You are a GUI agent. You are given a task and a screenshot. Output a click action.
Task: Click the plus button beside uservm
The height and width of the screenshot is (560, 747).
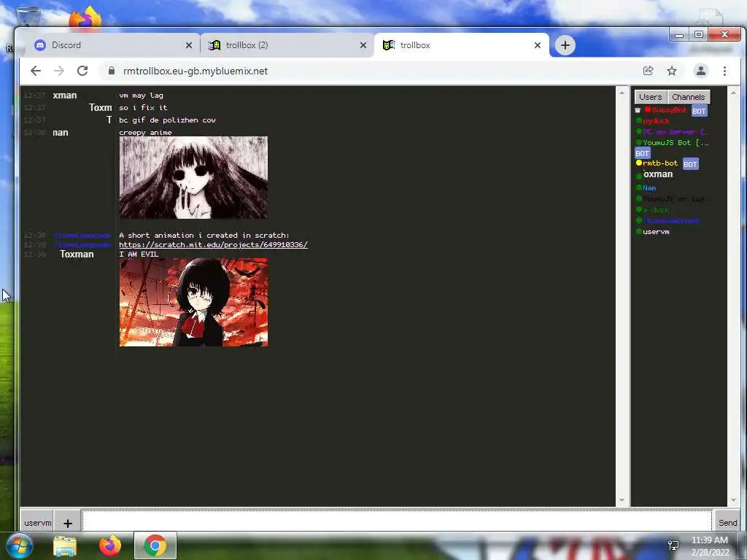pyautogui.click(x=68, y=523)
